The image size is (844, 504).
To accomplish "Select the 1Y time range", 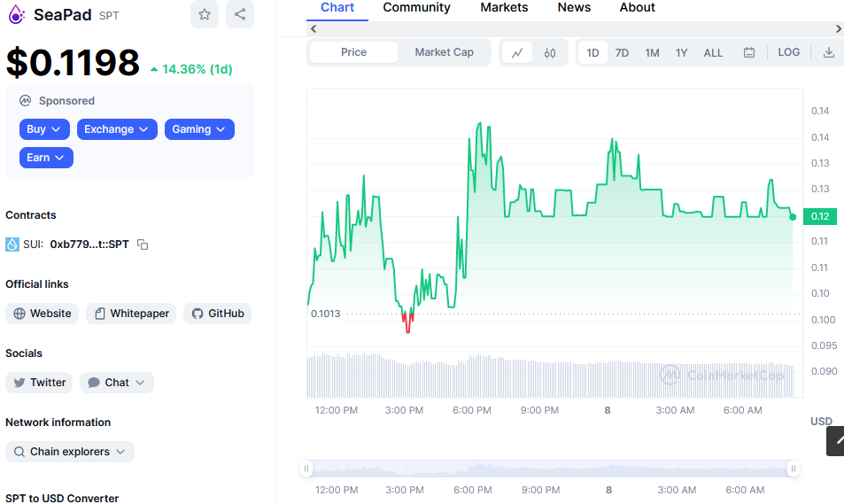I will (x=681, y=53).
